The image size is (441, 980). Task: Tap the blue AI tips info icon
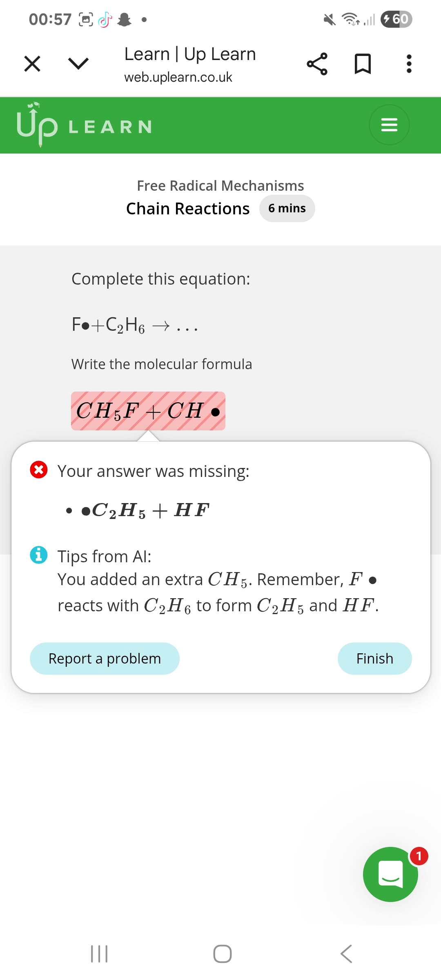pyautogui.click(x=39, y=555)
